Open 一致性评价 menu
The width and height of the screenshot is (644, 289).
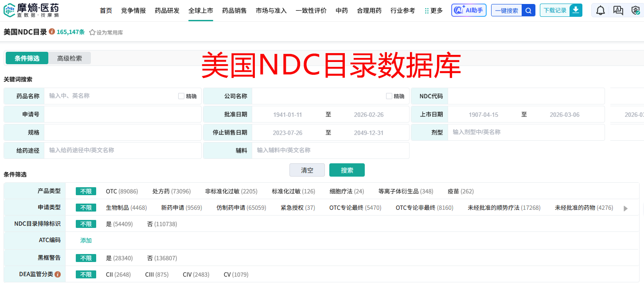click(311, 11)
